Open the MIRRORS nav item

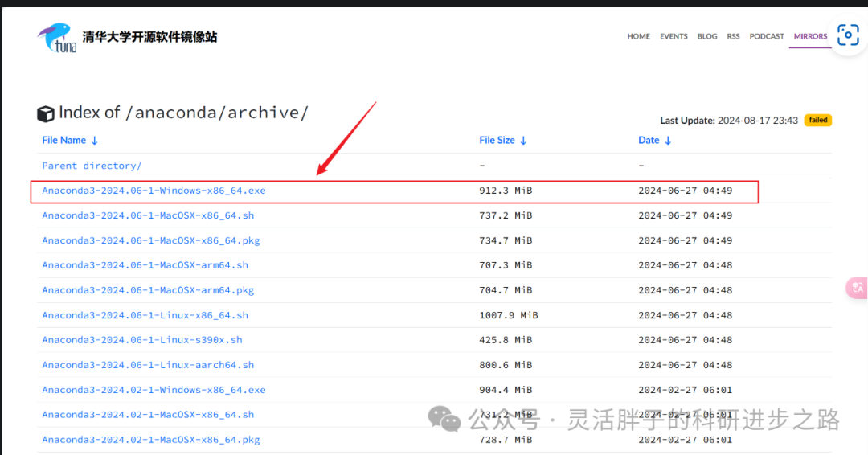pos(810,36)
